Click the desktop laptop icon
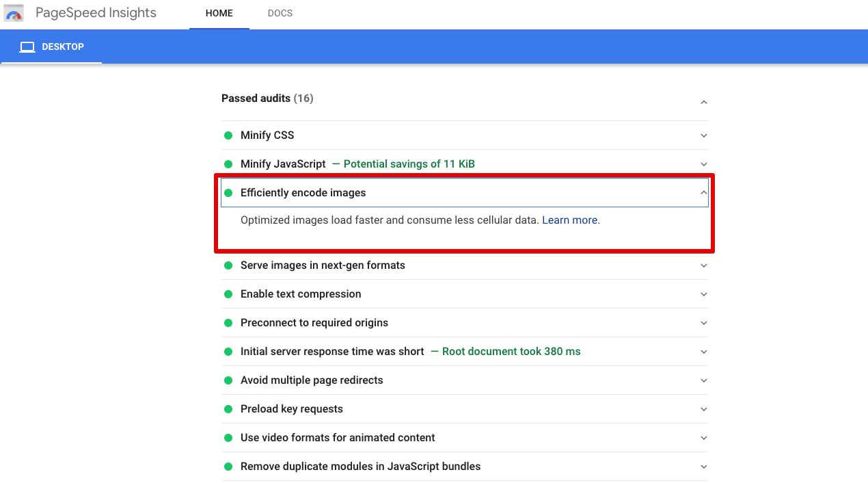The image size is (868, 483). pyautogui.click(x=27, y=47)
